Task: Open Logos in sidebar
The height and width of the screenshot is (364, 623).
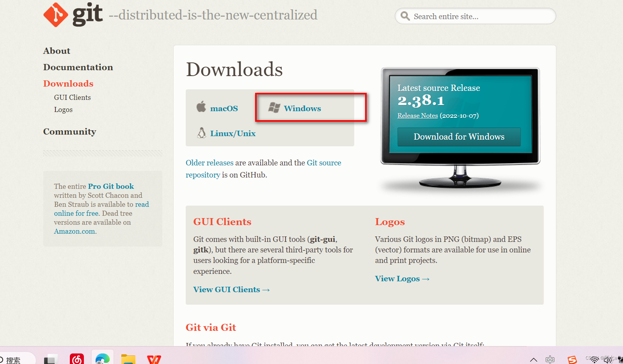Action: pyautogui.click(x=63, y=110)
